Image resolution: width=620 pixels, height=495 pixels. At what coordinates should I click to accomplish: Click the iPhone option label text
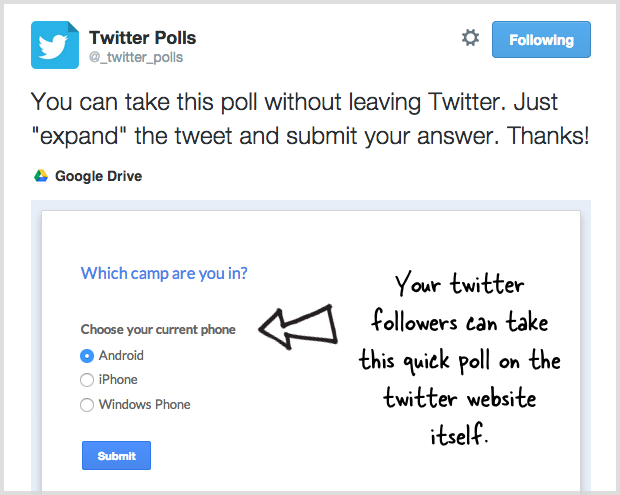coord(118,380)
